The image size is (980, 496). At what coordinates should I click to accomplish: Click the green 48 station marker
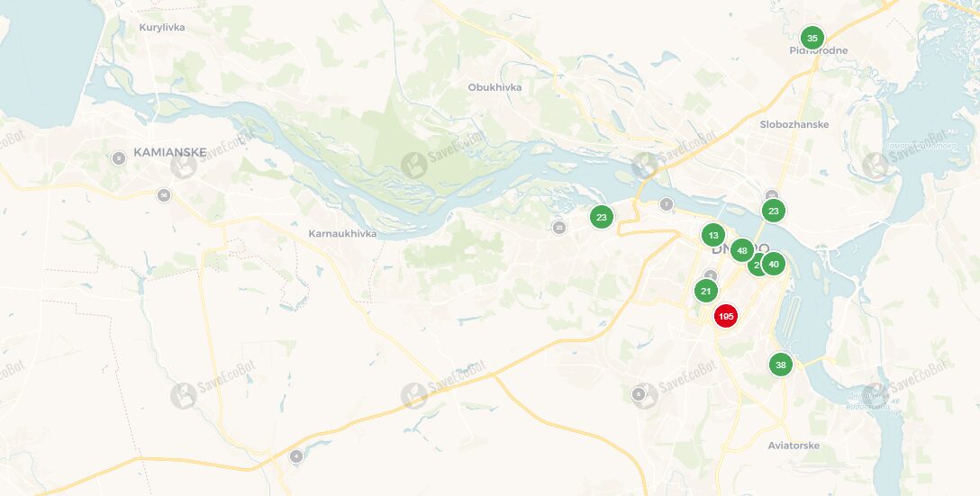[742, 250]
